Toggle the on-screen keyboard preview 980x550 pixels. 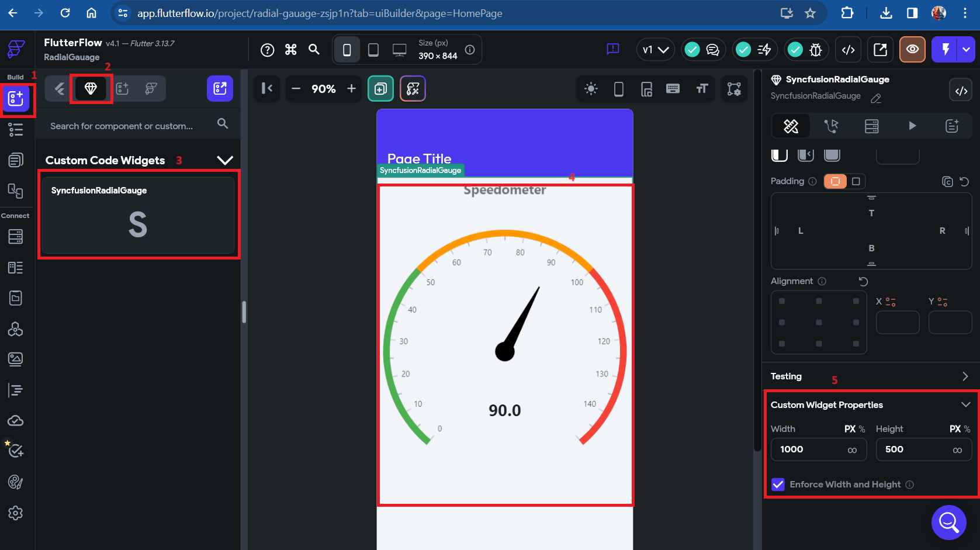pos(673,89)
